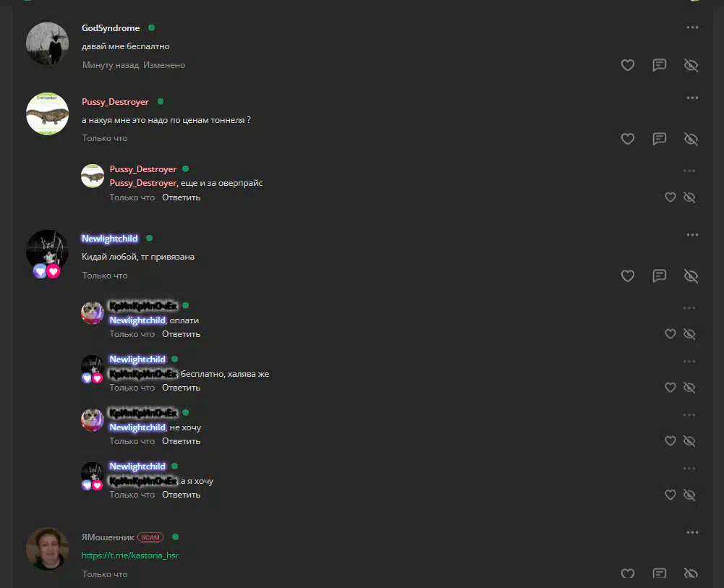Open the three-dot menu on GodSyndrome's comment
Viewport: 724px width, 588px height.
click(692, 27)
